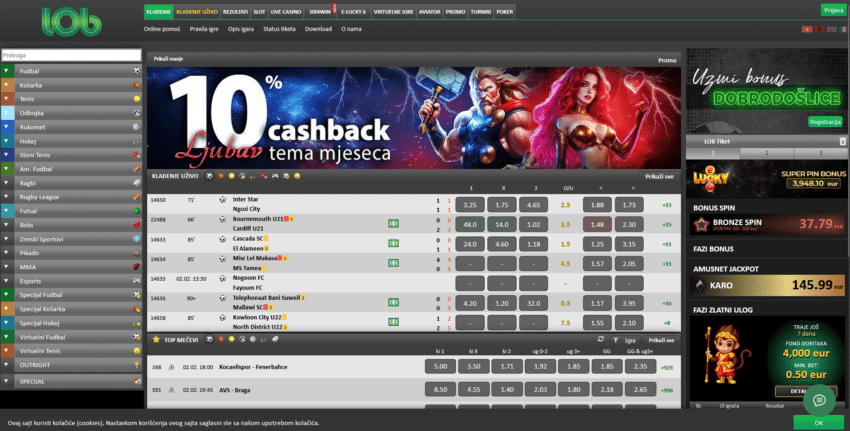850x431 pixels.
Task: Expand the Fudbal sport category
Action: (71, 72)
